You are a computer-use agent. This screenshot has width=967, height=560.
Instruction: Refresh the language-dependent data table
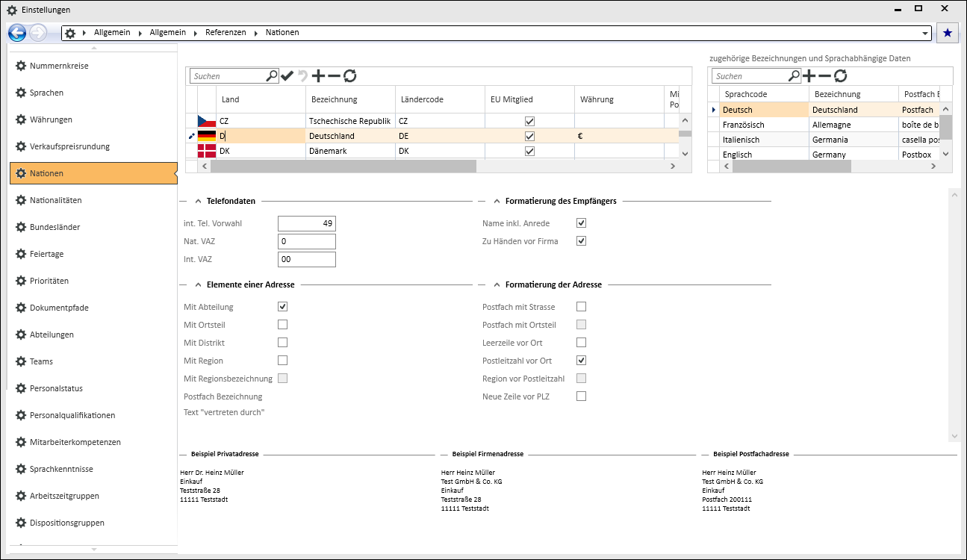click(841, 76)
